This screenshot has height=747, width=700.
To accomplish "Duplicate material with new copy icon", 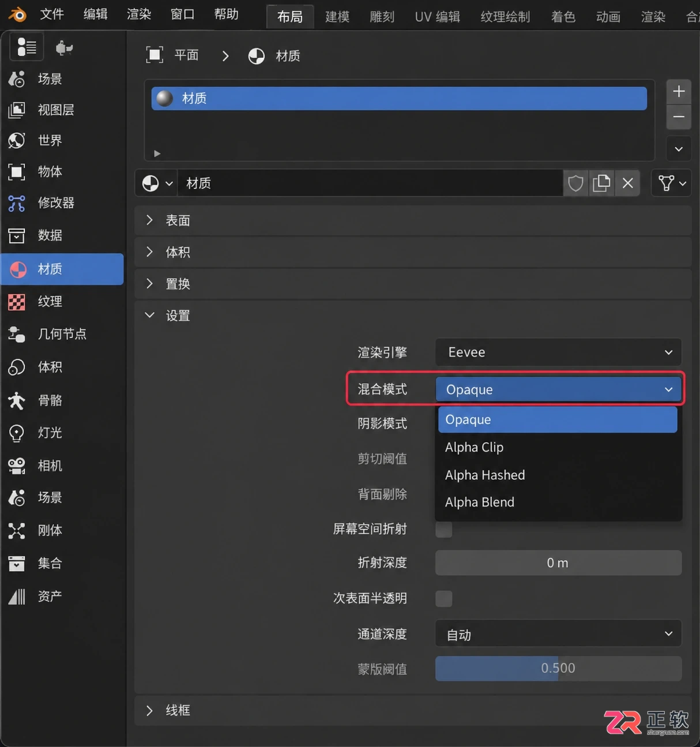I will (x=601, y=183).
